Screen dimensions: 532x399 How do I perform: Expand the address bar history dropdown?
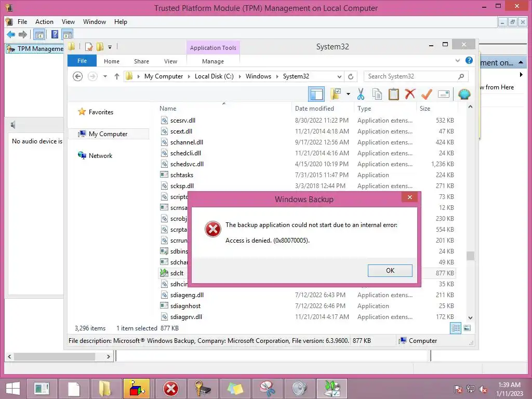click(x=339, y=76)
